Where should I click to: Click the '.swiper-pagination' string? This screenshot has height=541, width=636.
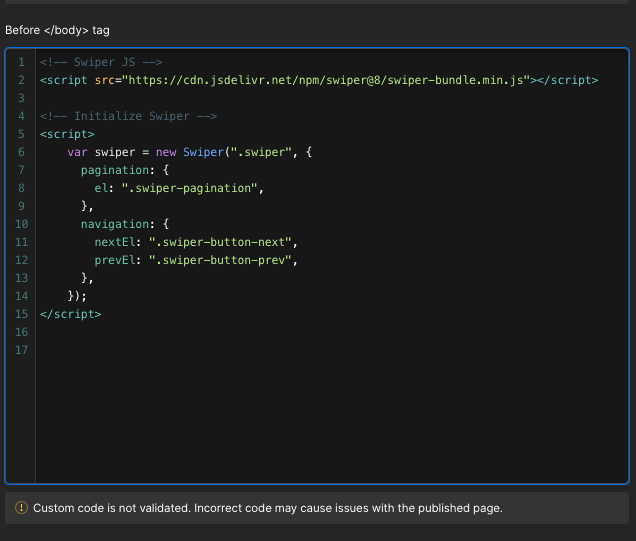click(x=189, y=188)
